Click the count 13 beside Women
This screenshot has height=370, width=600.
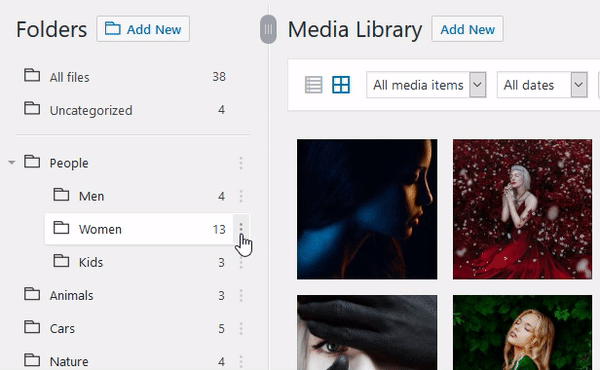coord(219,229)
